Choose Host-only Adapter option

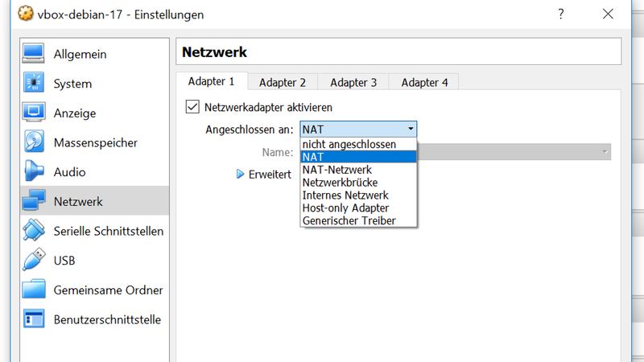[x=358, y=208]
